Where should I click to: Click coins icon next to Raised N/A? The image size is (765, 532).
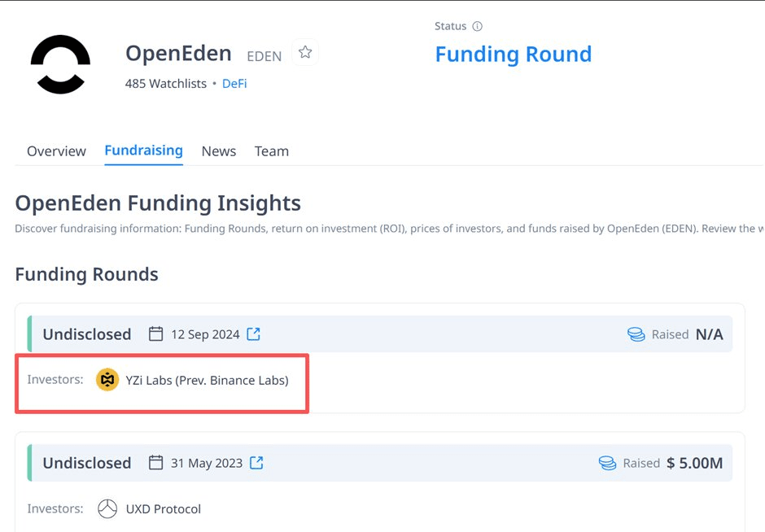coord(636,334)
